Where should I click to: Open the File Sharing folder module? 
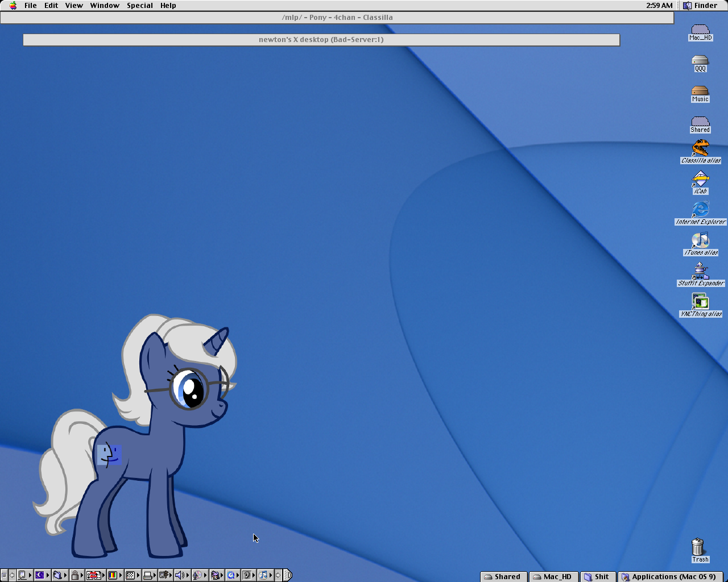pos(60,575)
